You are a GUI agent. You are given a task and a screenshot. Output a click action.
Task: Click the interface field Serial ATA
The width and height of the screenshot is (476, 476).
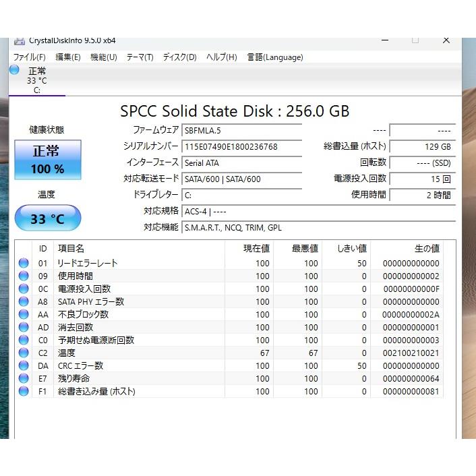point(241,163)
